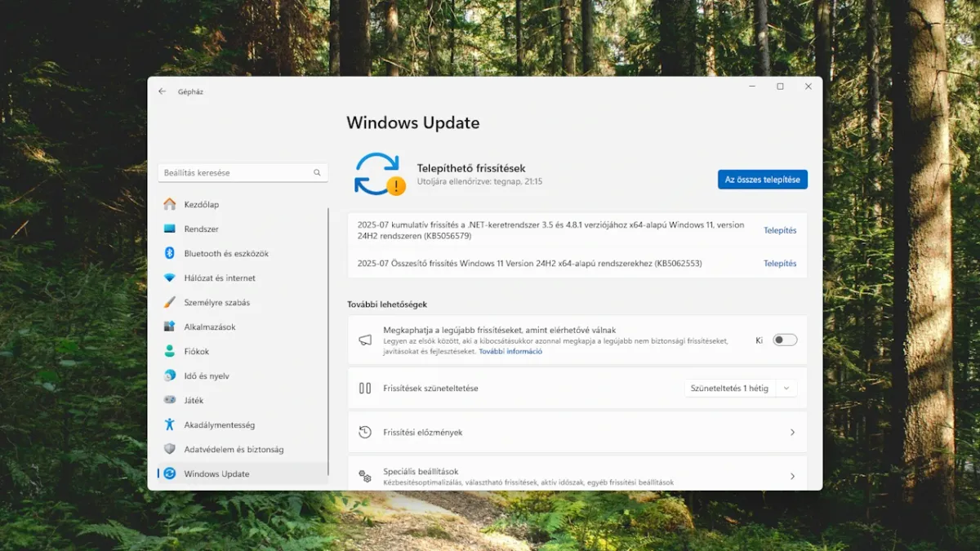This screenshot has width=980, height=551.
Task: Click the Idő és nyelv globe icon
Action: (170, 375)
